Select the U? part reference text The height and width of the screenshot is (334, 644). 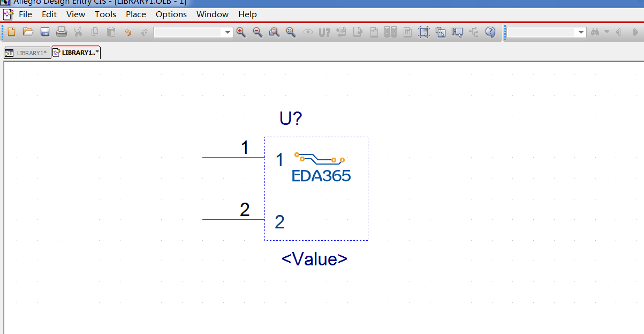pos(291,118)
